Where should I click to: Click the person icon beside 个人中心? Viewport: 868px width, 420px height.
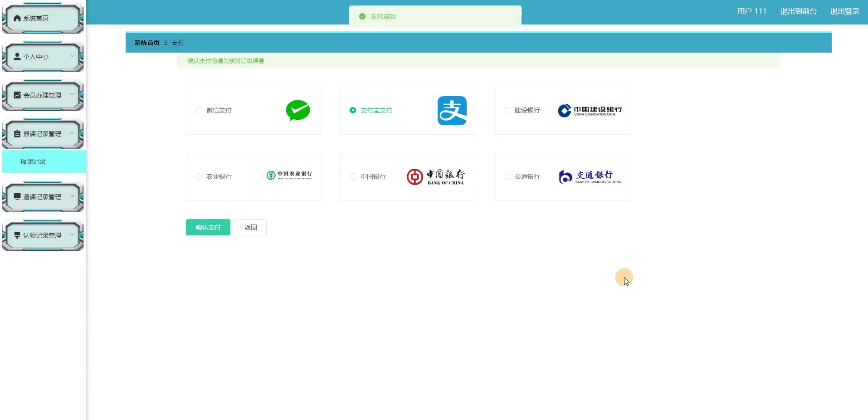17,57
